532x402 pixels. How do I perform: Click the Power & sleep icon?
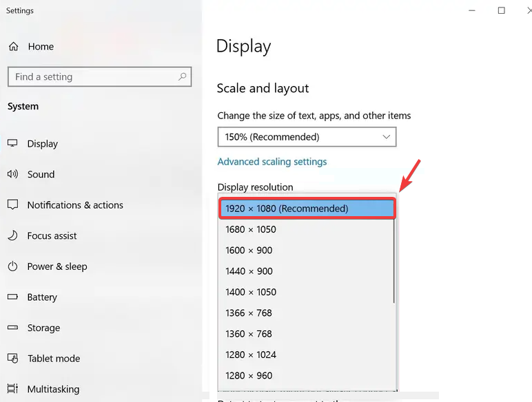pos(12,266)
